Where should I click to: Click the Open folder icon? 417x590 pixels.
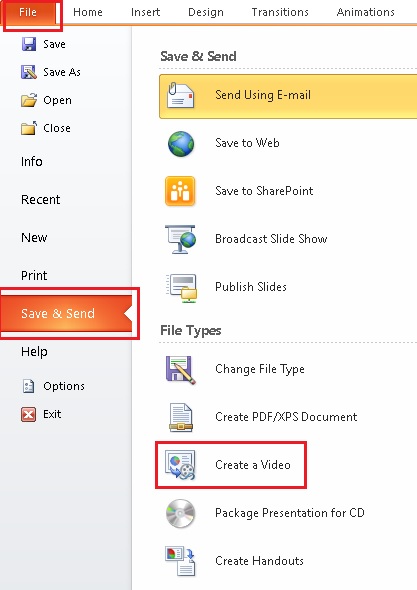(x=29, y=100)
